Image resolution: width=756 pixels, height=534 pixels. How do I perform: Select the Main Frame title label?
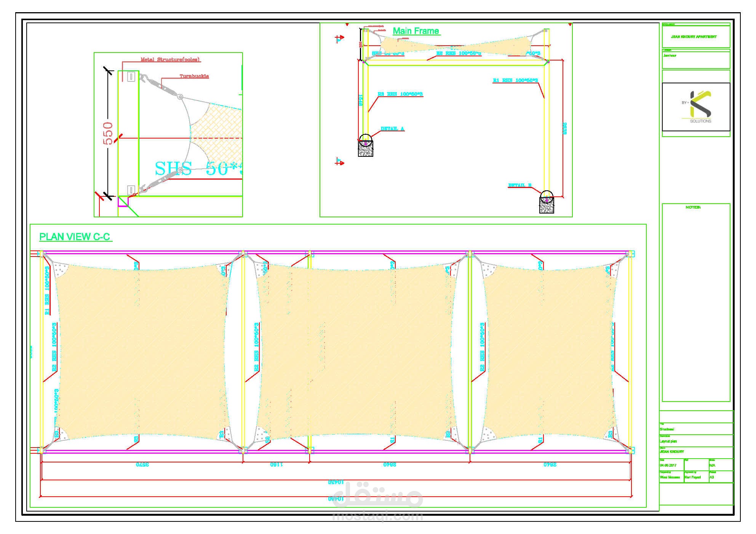point(416,31)
